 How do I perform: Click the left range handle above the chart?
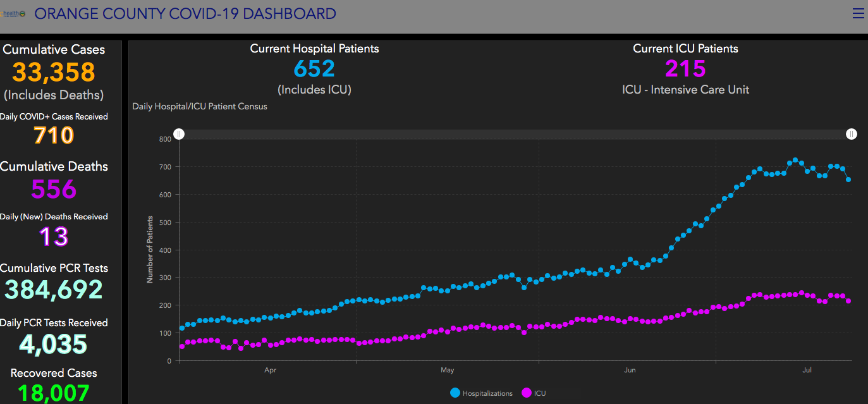(179, 134)
